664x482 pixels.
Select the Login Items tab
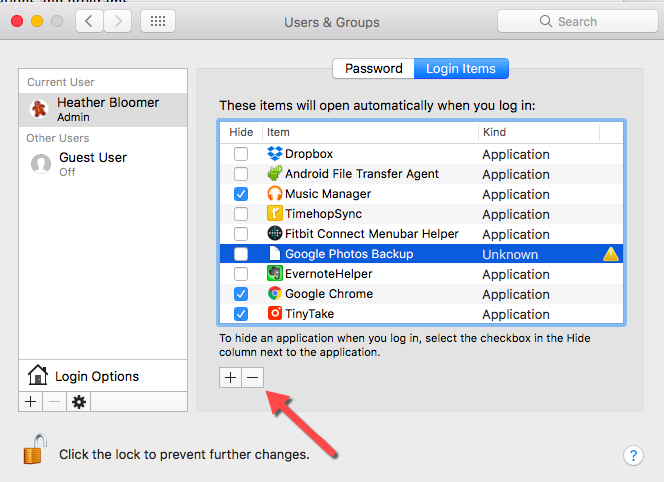pyautogui.click(x=461, y=69)
